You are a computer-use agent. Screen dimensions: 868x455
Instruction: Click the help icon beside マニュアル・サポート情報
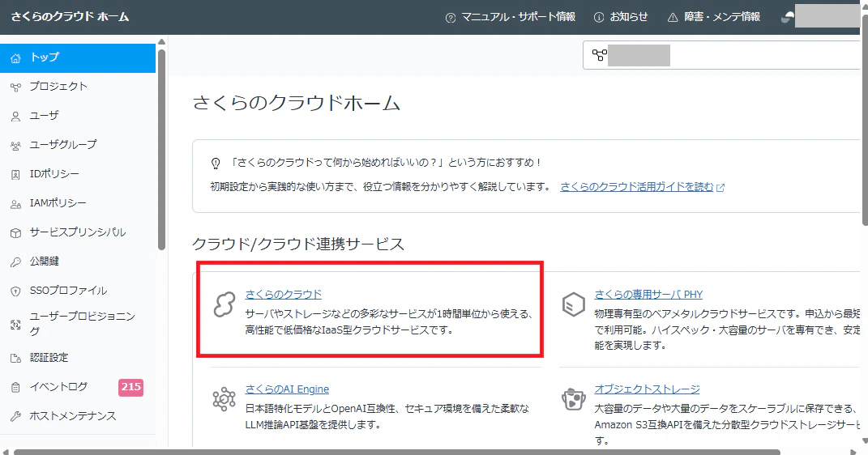(x=451, y=18)
